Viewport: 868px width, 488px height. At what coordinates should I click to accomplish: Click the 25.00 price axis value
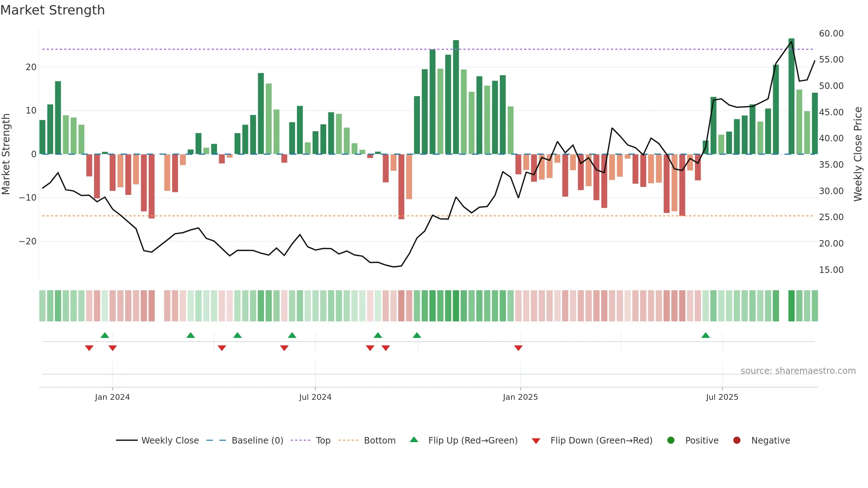[x=831, y=217]
